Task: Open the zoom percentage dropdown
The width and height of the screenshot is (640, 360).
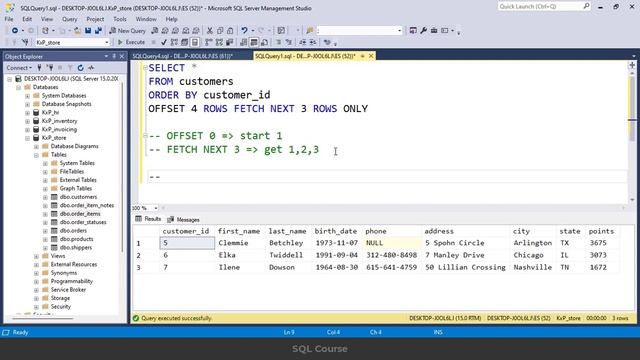Action: (x=156, y=208)
